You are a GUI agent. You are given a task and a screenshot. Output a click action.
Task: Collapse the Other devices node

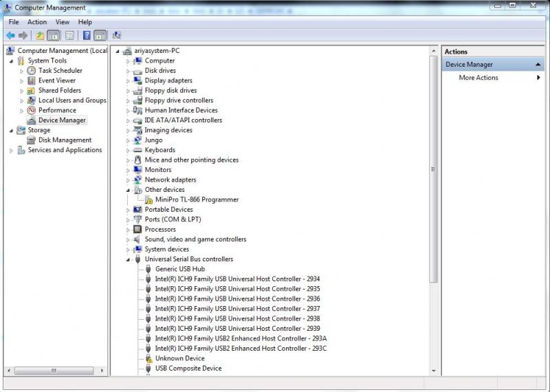point(128,190)
